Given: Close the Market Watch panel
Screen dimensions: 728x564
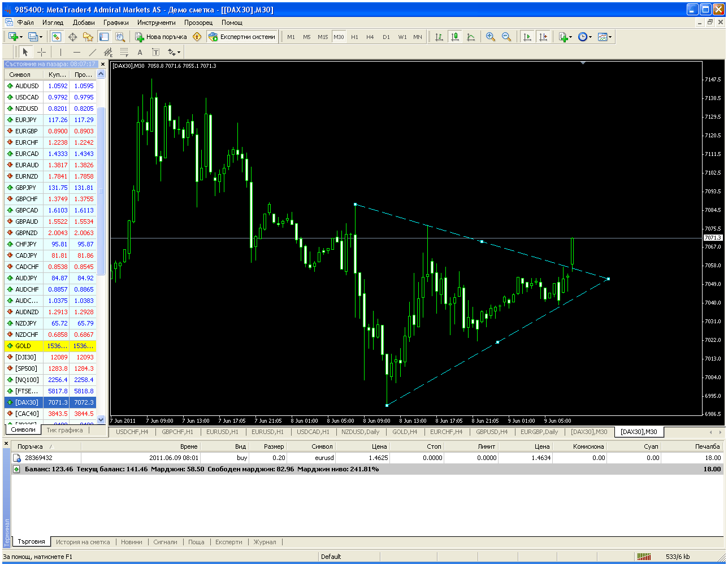Looking at the screenshot, I should click(102, 64).
